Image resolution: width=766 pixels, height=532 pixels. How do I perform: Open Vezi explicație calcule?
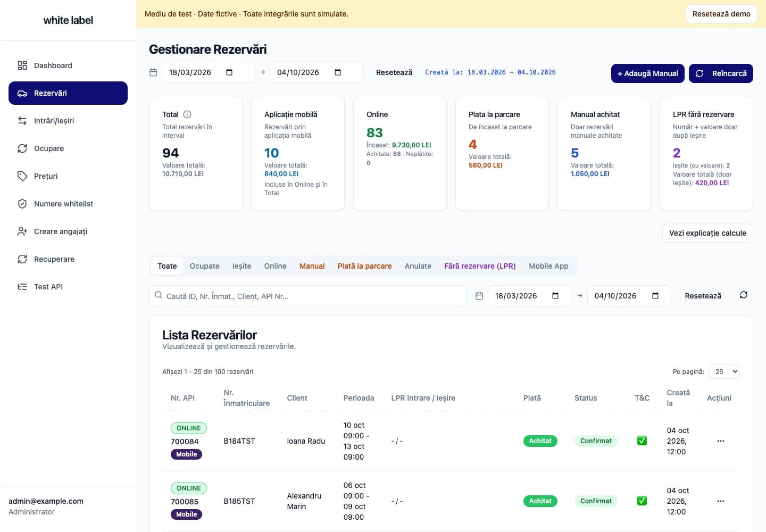[708, 233]
